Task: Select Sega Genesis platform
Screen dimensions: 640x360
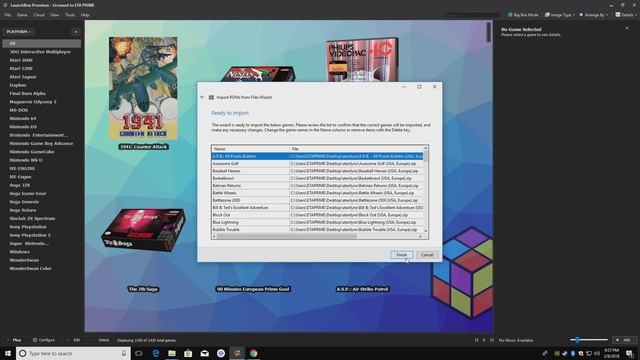Action: tap(24, 202)
